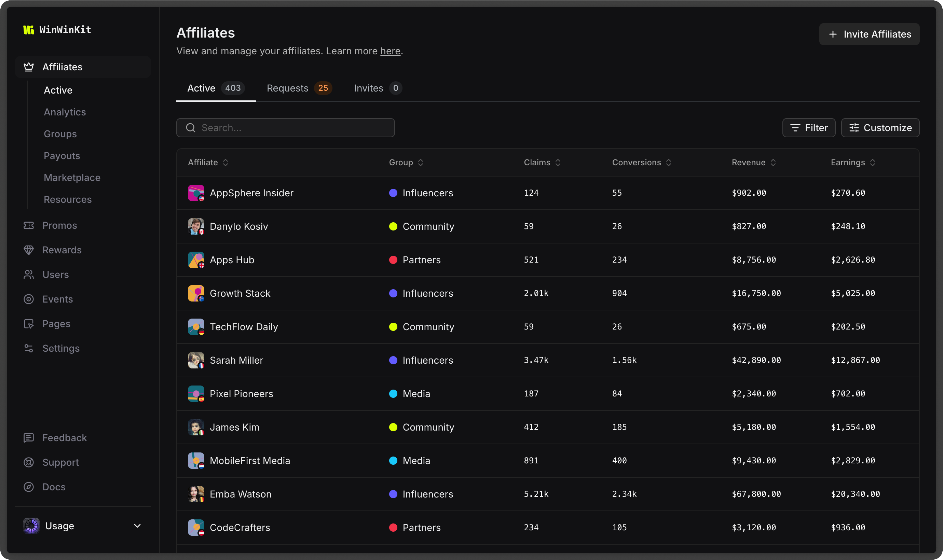The height and width of the screenshot is (560, 943).
Task: Click the yellow Community dot for Danylo Kosiv
Action: click(x=393, y=226)
